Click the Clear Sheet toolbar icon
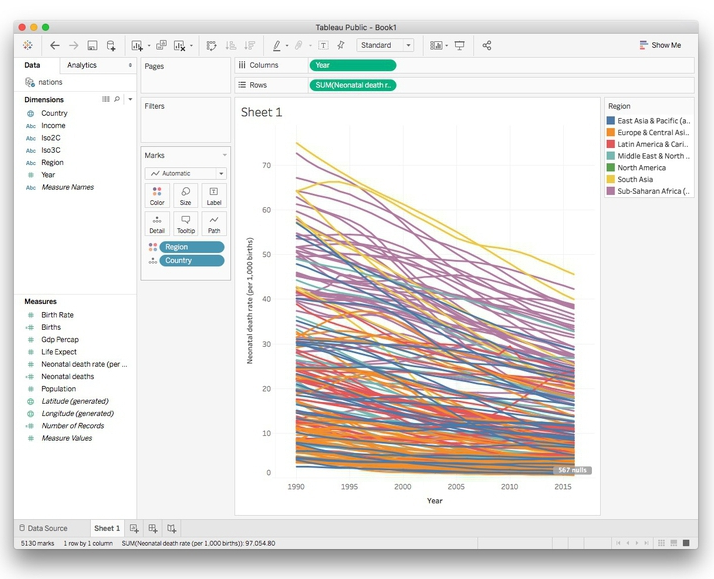Image resolution: width=714 pixels, height=579 pixels. [x=180, y=45]
